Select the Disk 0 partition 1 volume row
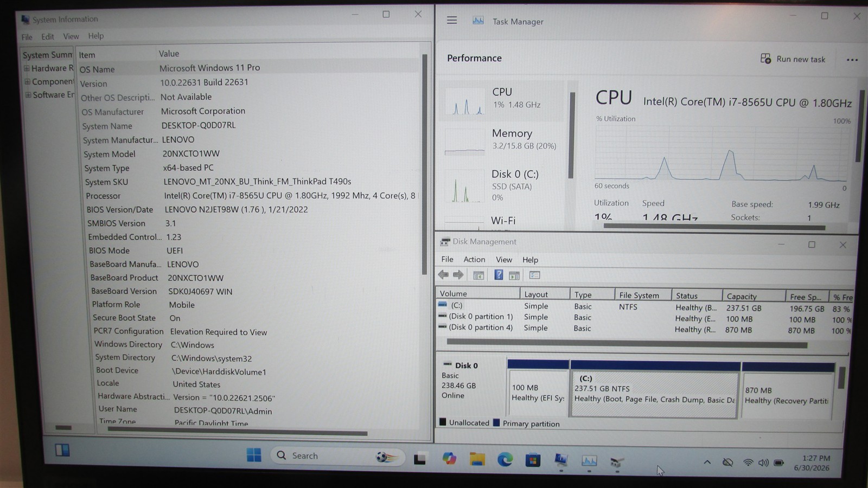This screenshot has width=868, height=488. click(x=644, y=318)
